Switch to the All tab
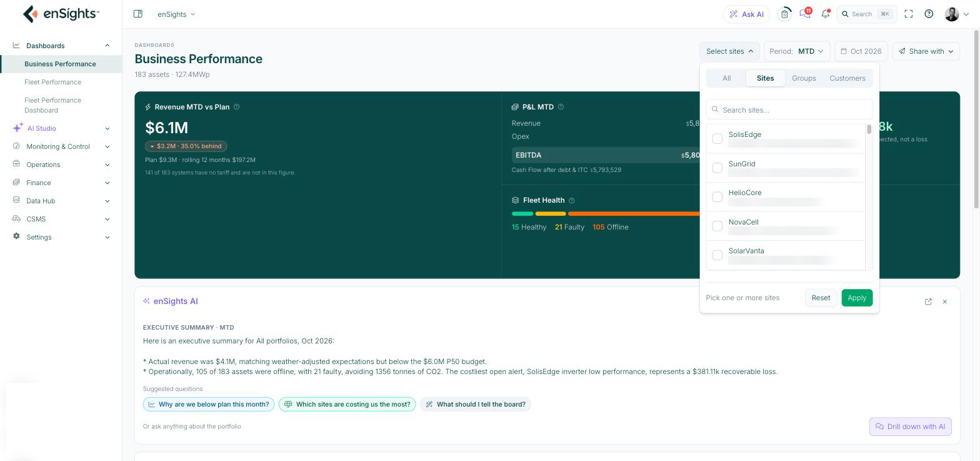 pyautogui.click(x=726, y=78)
